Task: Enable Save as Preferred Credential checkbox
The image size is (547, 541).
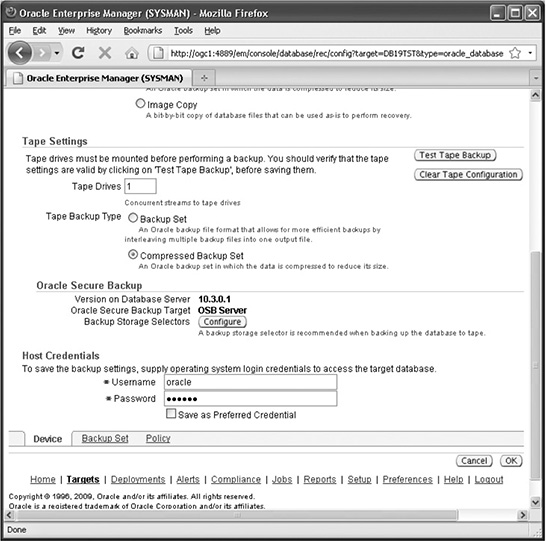Action: 171,414
